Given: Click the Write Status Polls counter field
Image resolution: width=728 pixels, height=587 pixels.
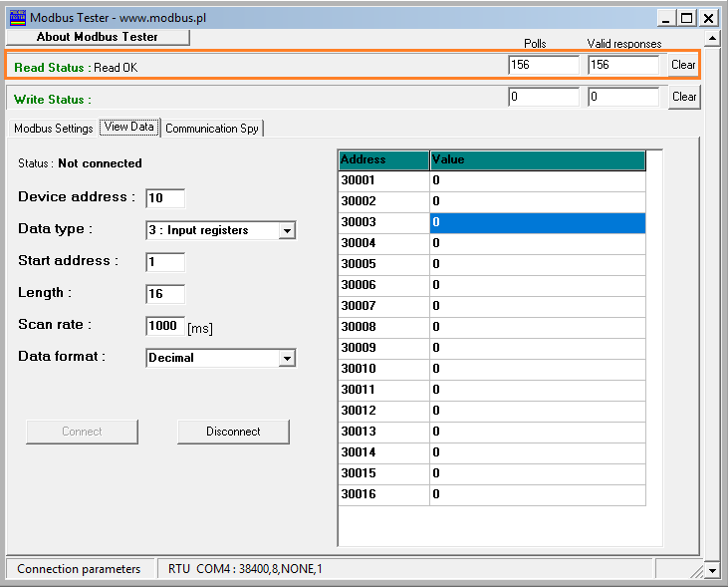Looking at the screenshot, I should click(544, 97).
